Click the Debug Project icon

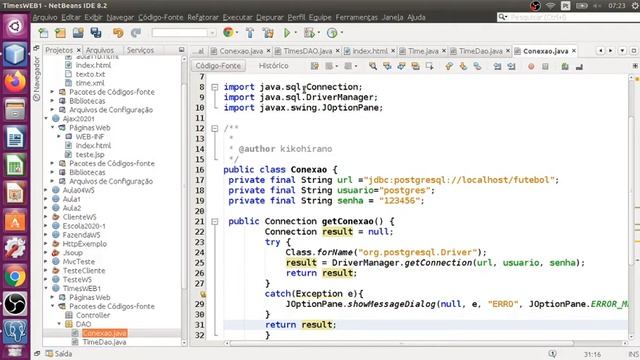309,33
